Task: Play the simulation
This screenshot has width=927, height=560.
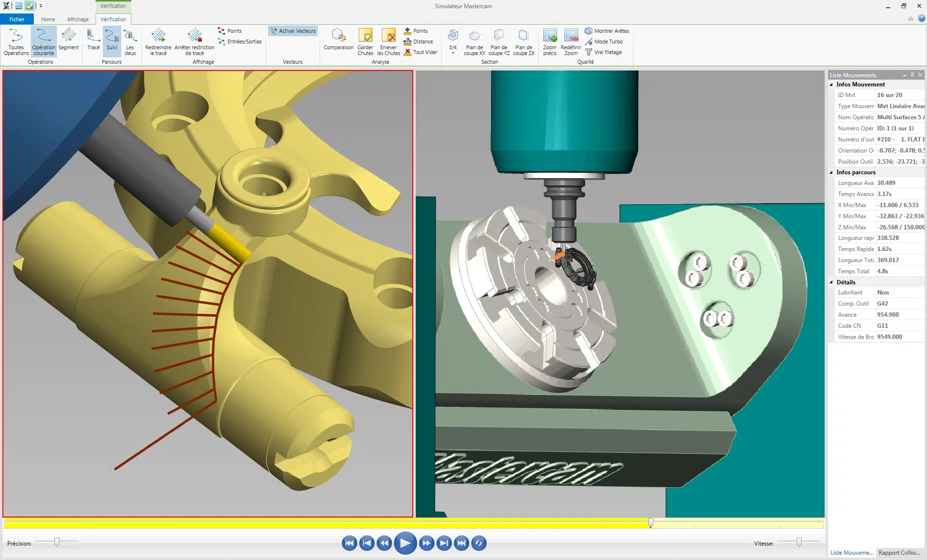Action: click(x=405, y=543)
